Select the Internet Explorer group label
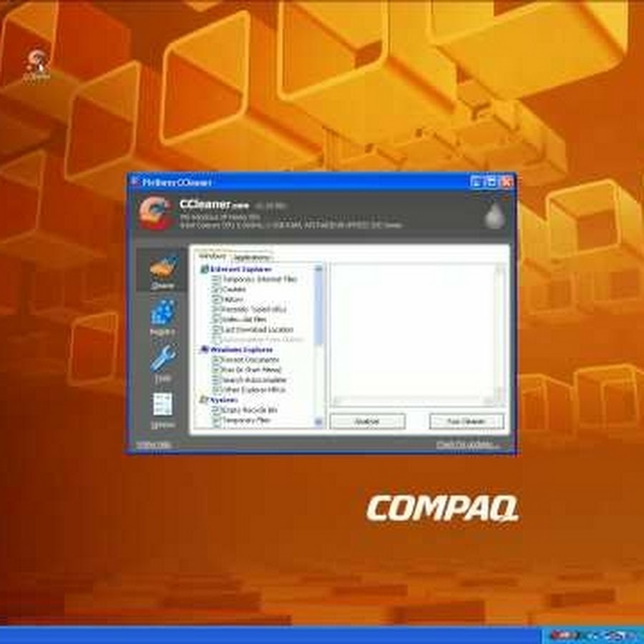Viewport: 644px width, 644px height. 240,270
